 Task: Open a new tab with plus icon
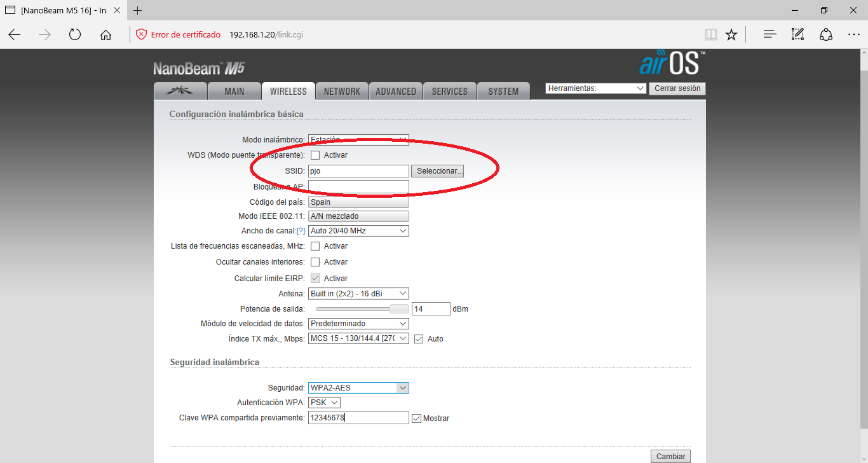(138, 10)
